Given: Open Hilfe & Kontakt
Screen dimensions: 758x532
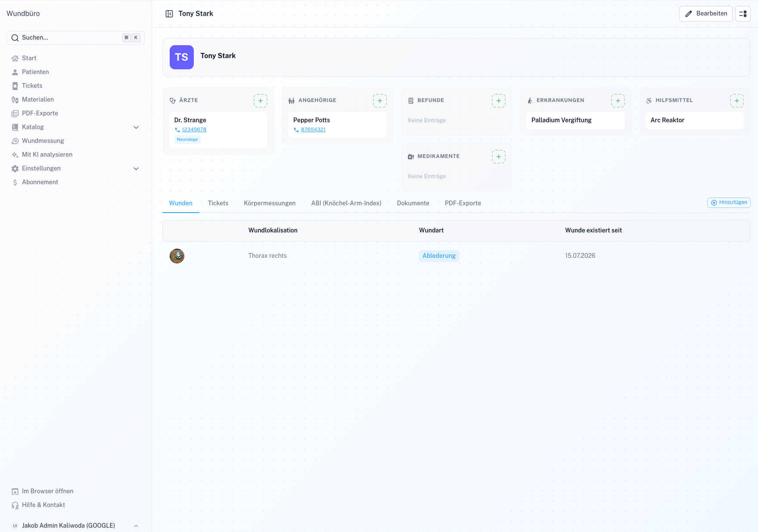Looking at the screenshot, I should click(75, 505).
